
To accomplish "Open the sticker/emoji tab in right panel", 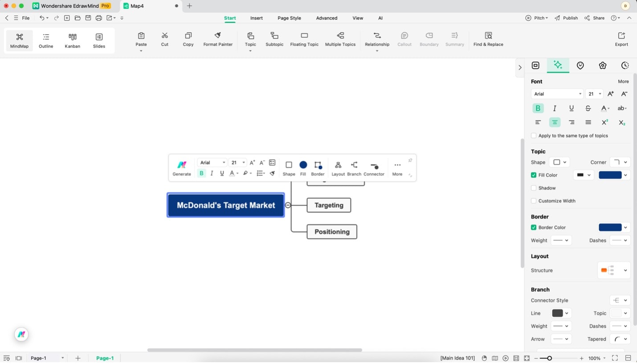I will (x=580, y=65).
